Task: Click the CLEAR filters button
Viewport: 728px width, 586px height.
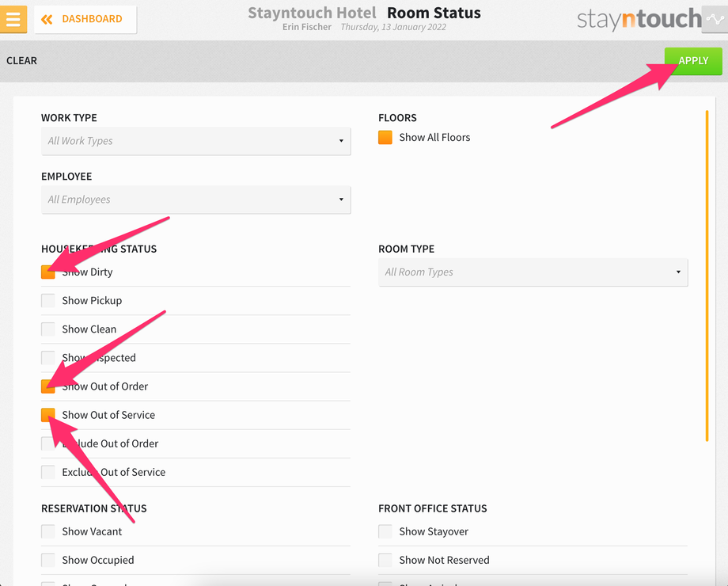Action: click(21, 61)
